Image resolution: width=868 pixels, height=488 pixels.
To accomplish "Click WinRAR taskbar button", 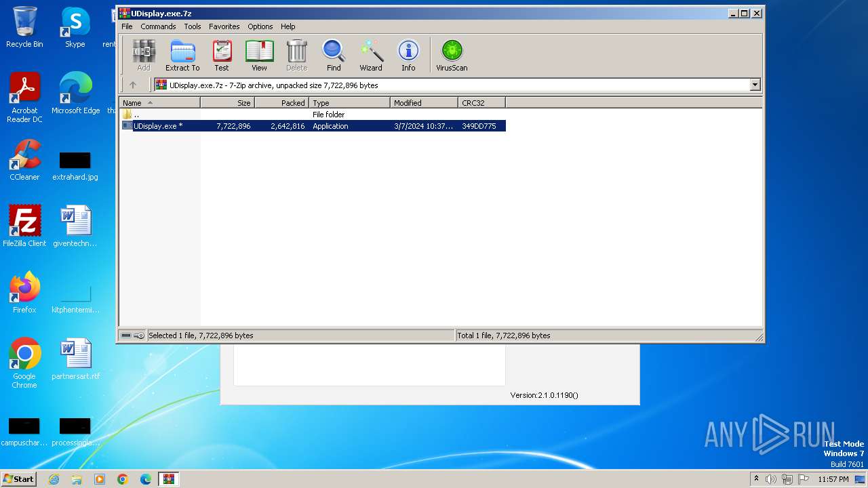I will coord(168,479).
